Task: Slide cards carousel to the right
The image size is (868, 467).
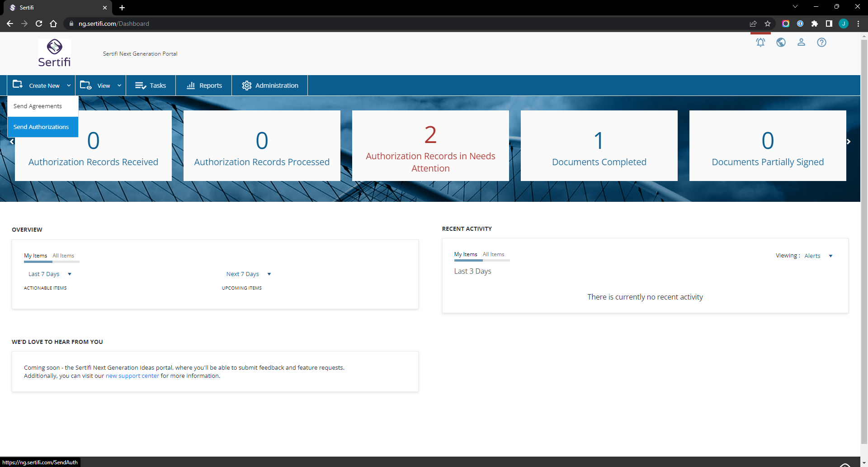Action: click(849, 142)
